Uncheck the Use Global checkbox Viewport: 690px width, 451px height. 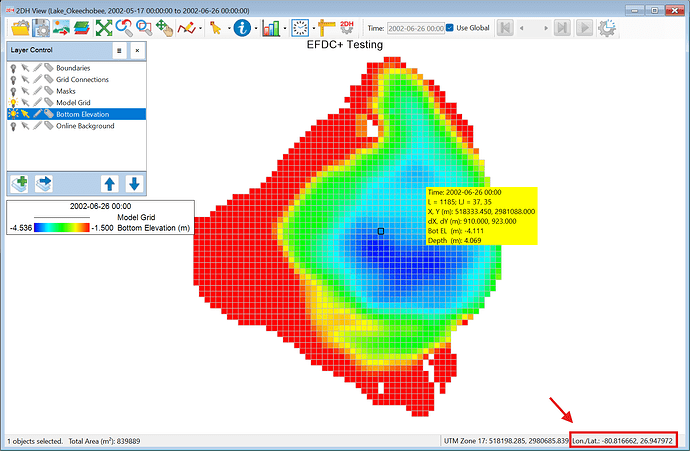(450, 28)
